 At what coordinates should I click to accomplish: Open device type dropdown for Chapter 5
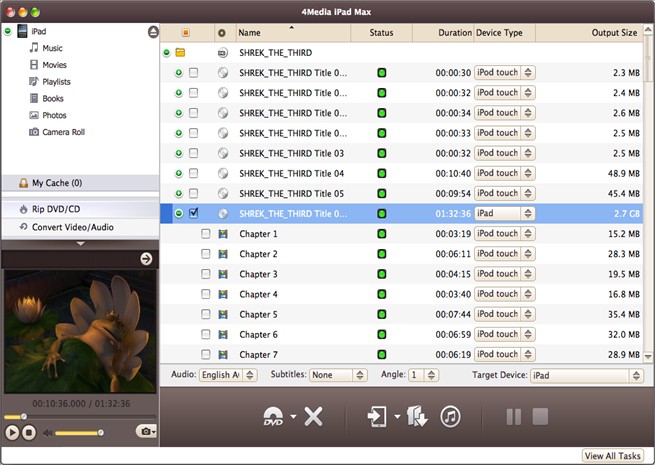coord(505,314)
